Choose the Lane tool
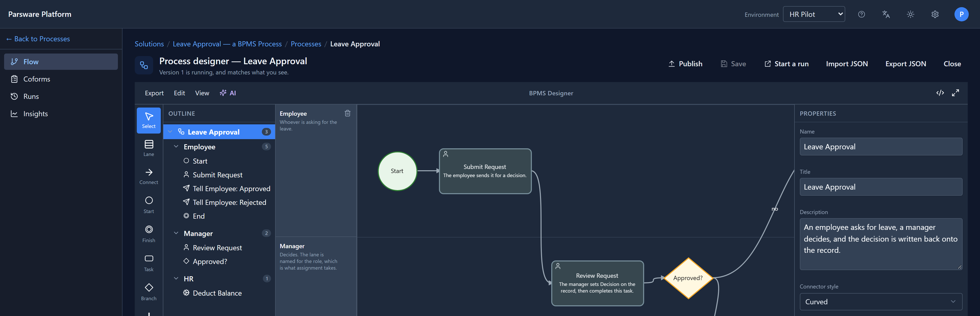The height and width of the screenshot is (316, 980). point(149,148)
